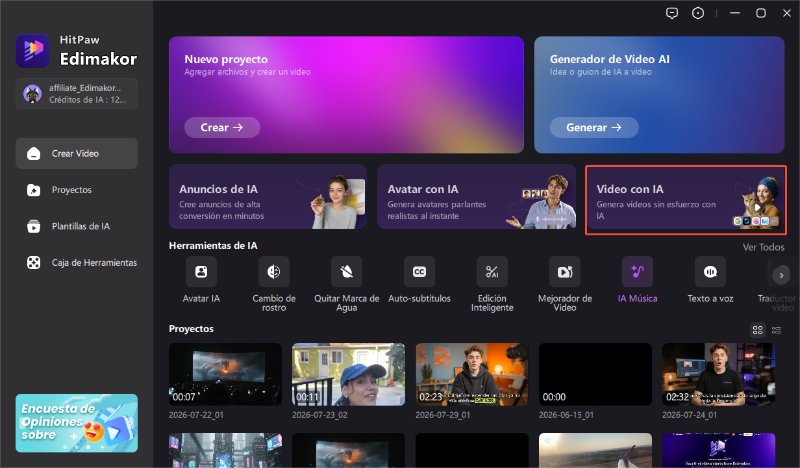Click the Herramientas de IA heading
Image resolution: width=800 pixels, height=468 pixels.
[x=213, y=245]
